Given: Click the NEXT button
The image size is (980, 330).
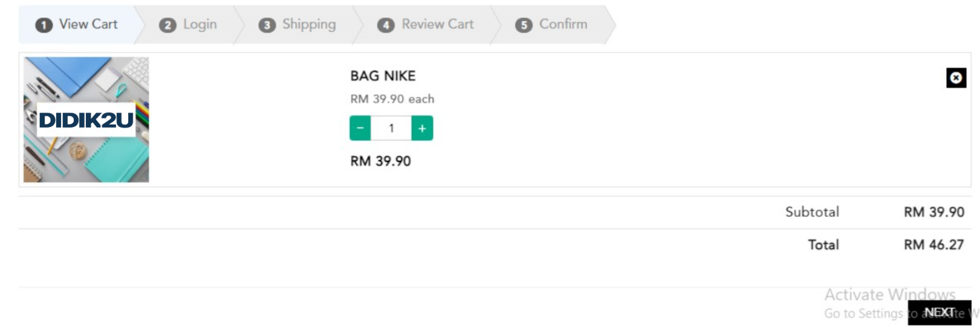Looking at the screenshot, I should pos(939,312).
